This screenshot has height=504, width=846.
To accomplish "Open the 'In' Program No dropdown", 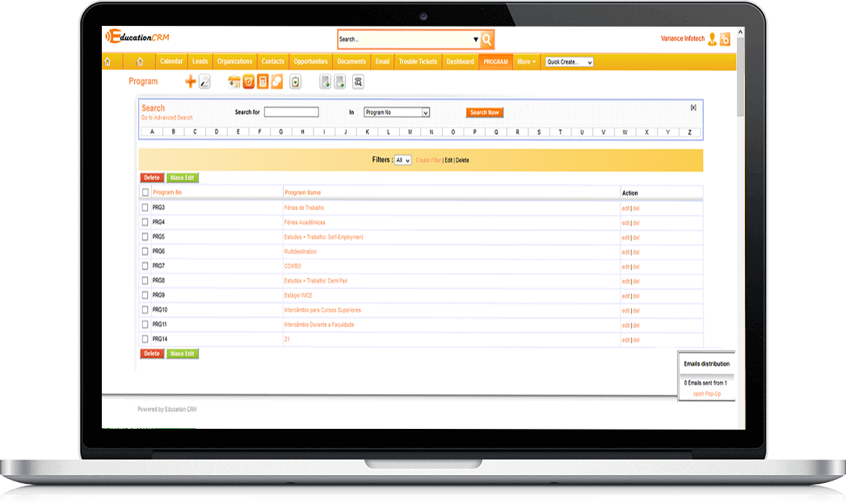I will (x=397, y=112).
